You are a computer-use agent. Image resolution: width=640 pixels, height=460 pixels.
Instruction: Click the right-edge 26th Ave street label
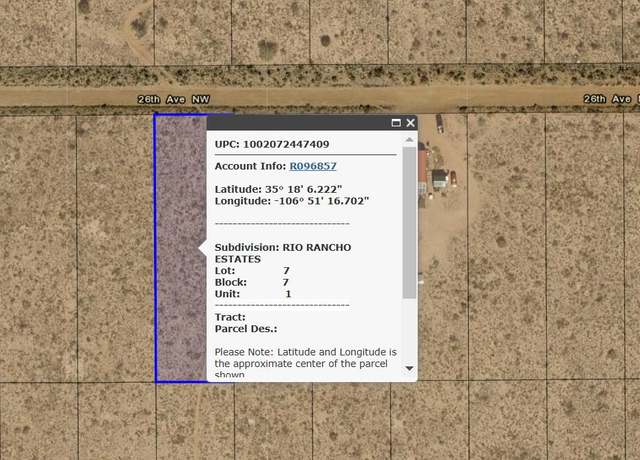click(611, 99)
